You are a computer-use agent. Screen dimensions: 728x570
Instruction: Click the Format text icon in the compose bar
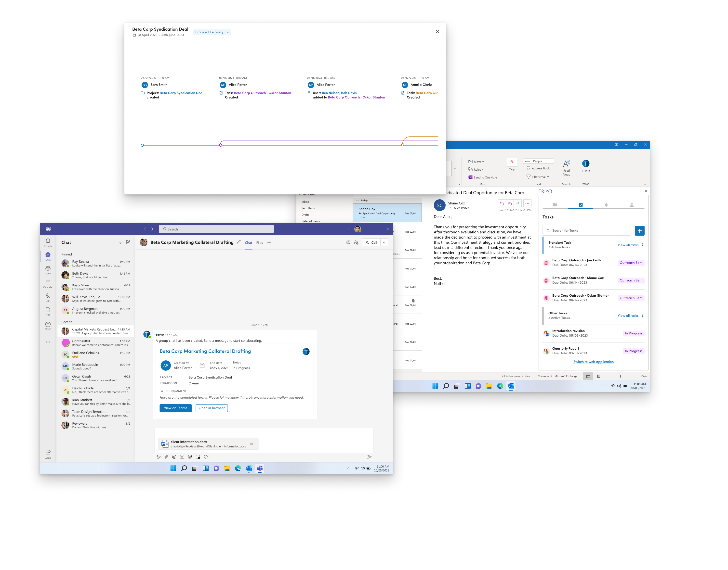coord(158,456)
